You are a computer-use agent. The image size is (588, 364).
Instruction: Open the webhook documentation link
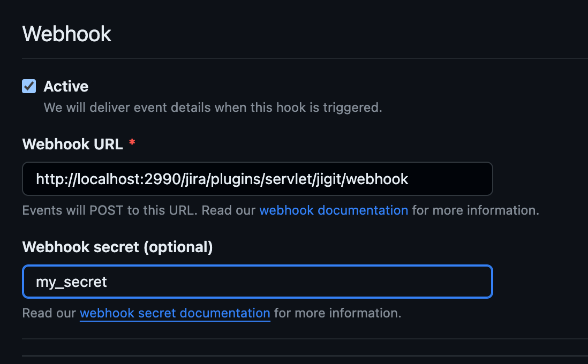click(334, 210)
